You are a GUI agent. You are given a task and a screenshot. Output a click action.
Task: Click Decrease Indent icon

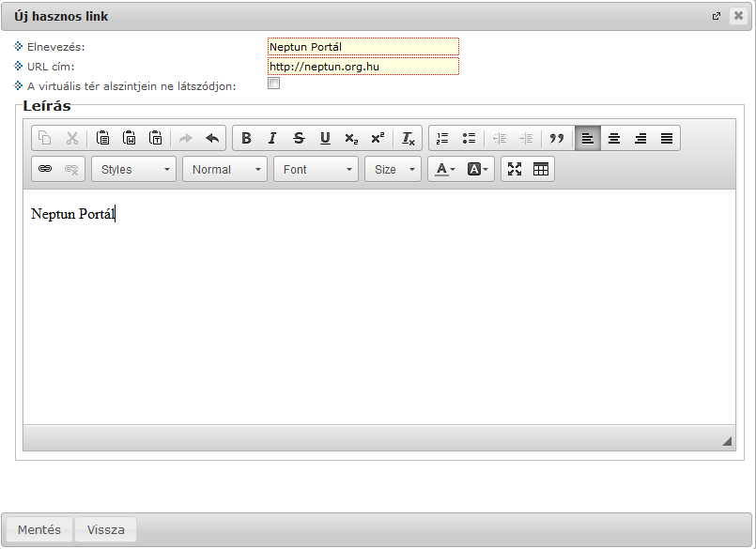[500, 138]
